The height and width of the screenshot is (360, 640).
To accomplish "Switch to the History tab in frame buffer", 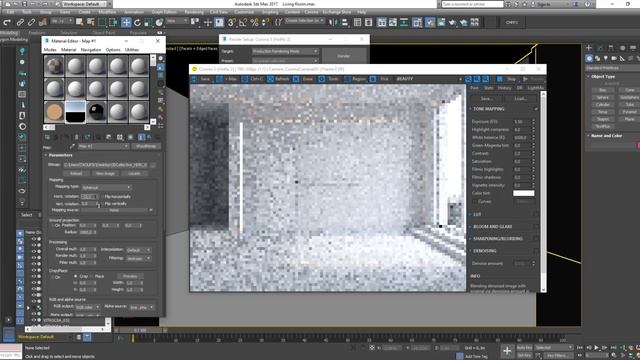I will [x=504, y=88].
